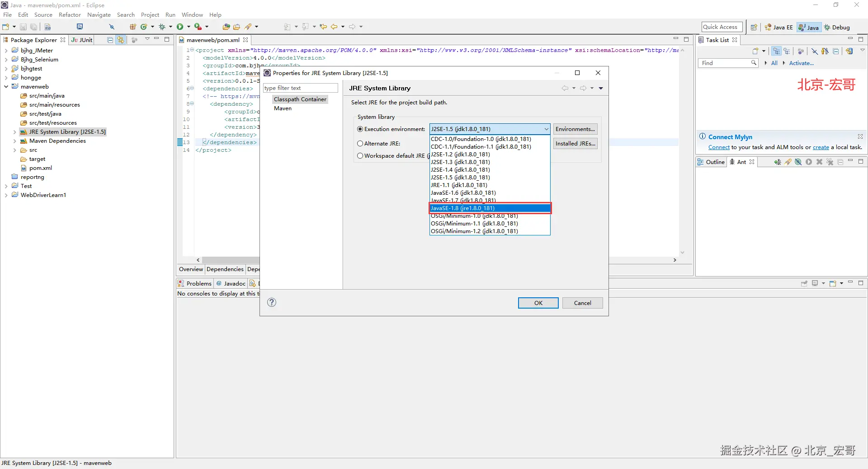Screen dimensions: 868x469
Task: Click the Open Task folder toolbar icon
Action: click(236, 27)
